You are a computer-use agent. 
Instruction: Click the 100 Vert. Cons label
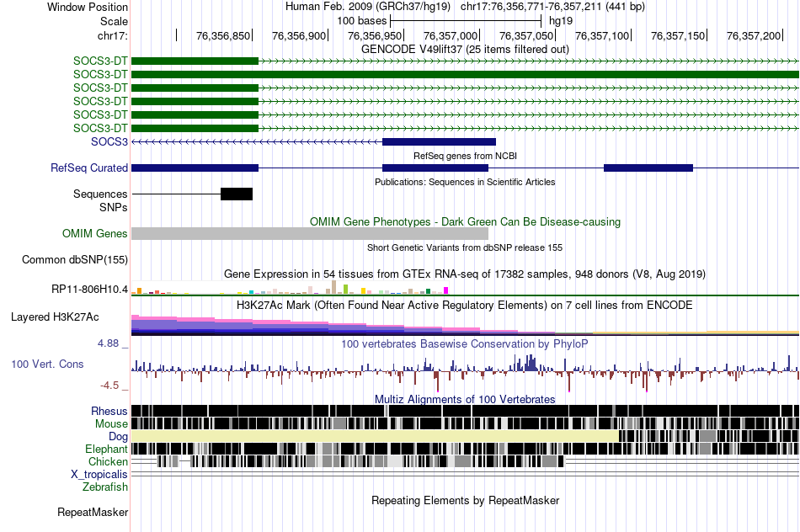point(47,364)
